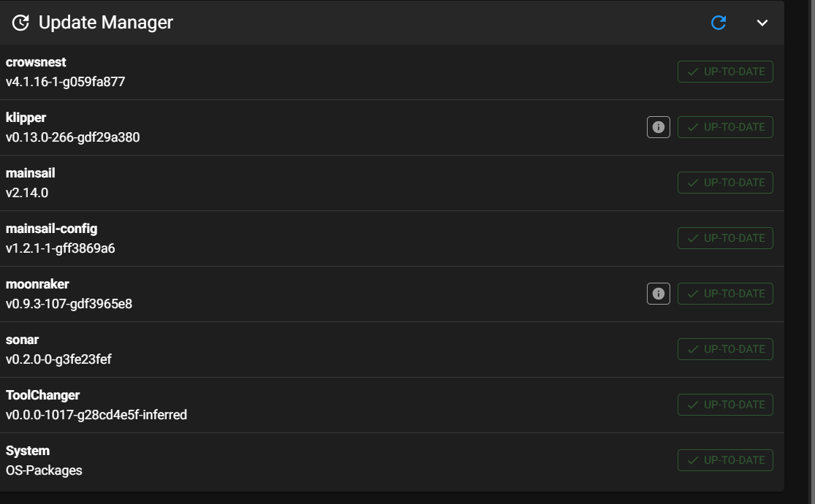The image size is (815, 504).
Task: Collapse the Update Manager panel
Action: (762, 23)
